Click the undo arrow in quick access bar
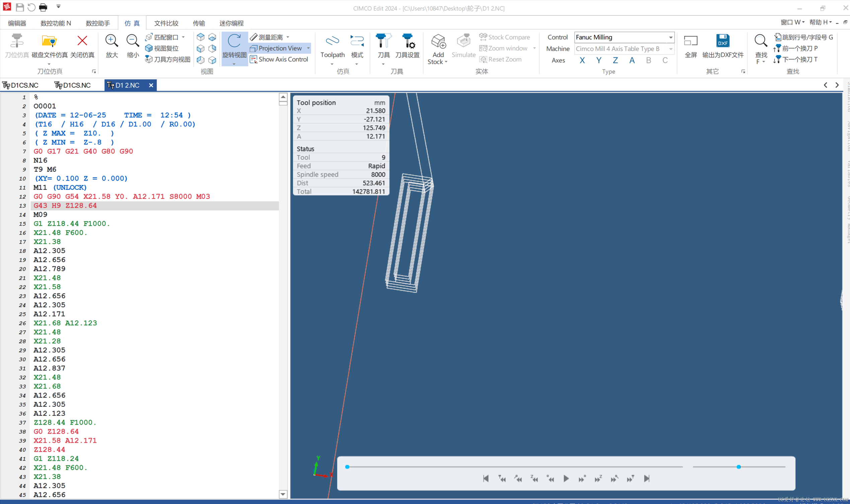 pyautogui.click(x=31, y=7)
